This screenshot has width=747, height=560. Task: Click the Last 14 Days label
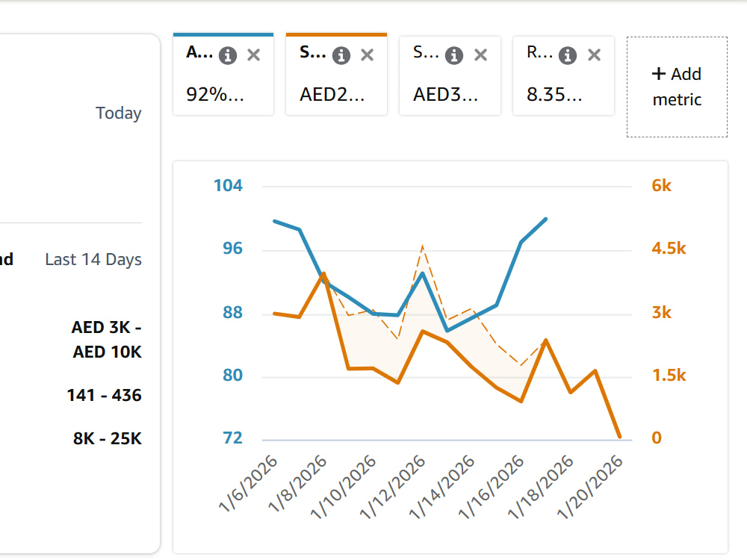(93, 260)
